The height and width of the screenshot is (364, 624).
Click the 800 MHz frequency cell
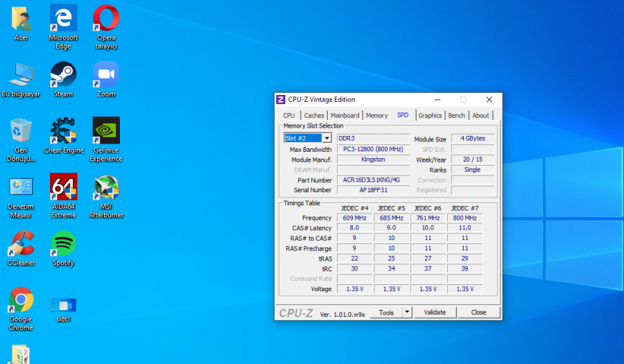tap(465, 218)
